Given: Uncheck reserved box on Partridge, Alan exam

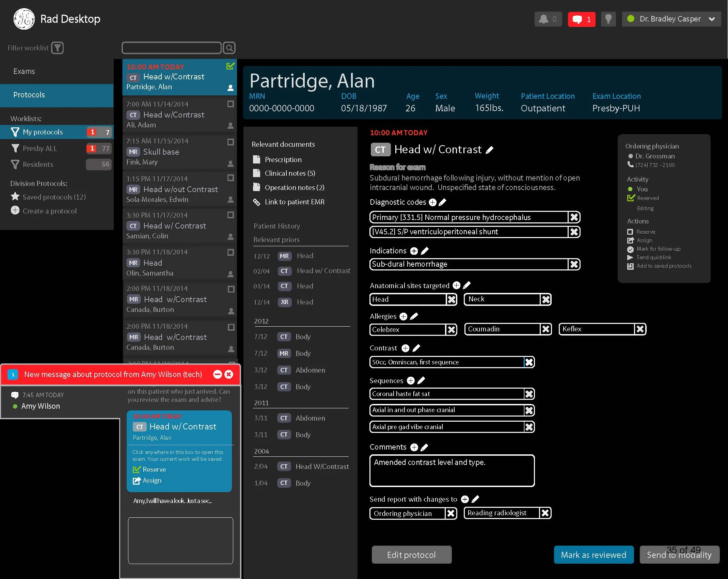Looking at the screenshot, I should point(231,66).
